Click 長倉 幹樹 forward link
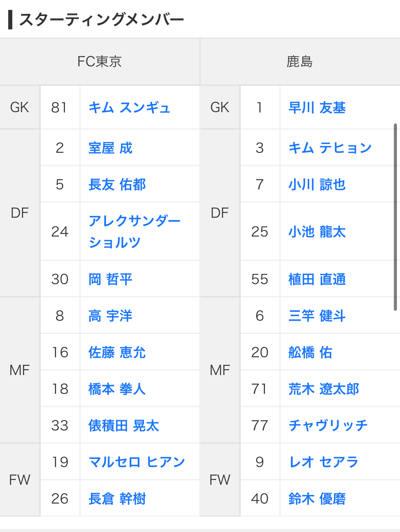This screenshot has height=532, width=400. click(117, 499)
